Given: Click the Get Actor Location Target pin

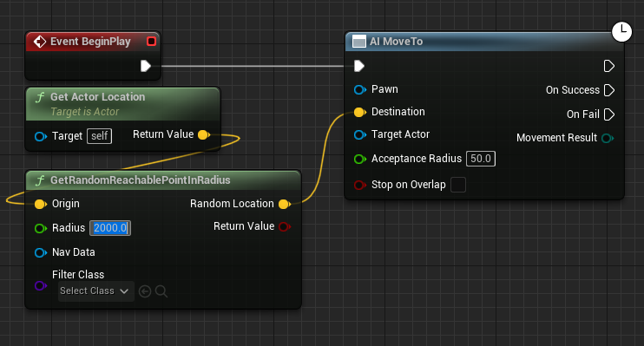Looking at the screenshot, I should click(x=41, y=136).
